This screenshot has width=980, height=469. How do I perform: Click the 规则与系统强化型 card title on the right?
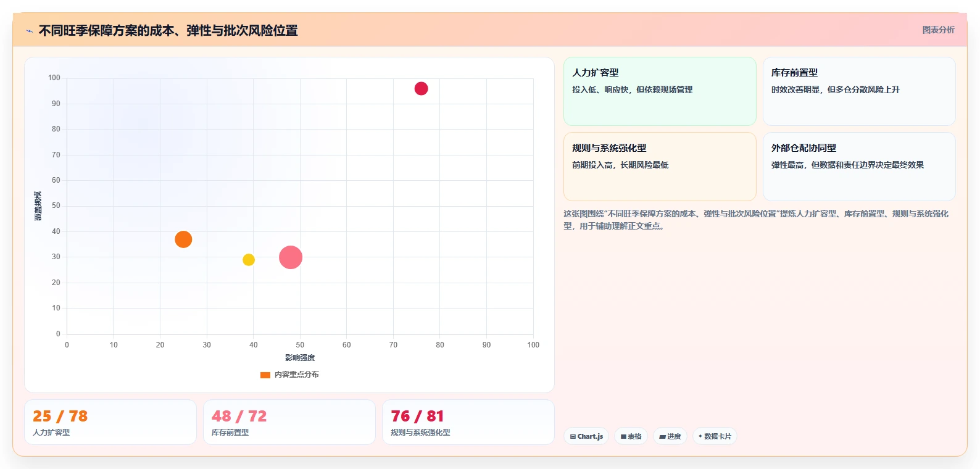[x=609, y=147]
